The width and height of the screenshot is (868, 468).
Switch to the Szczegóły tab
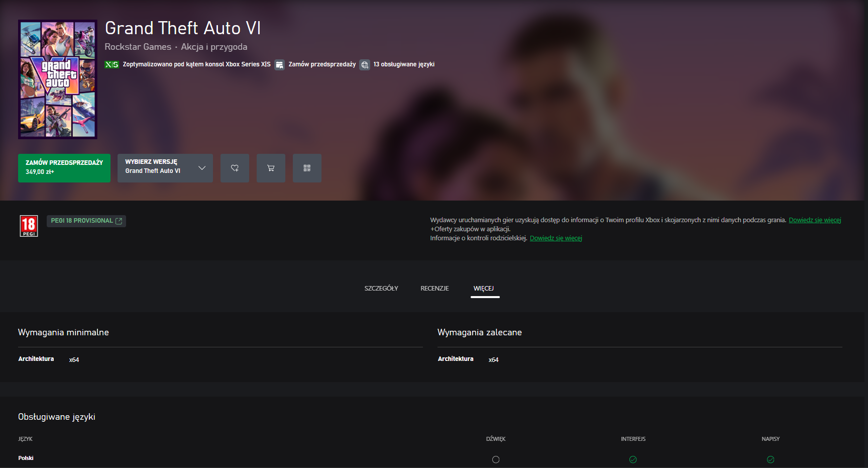click(x=381, y=289)
